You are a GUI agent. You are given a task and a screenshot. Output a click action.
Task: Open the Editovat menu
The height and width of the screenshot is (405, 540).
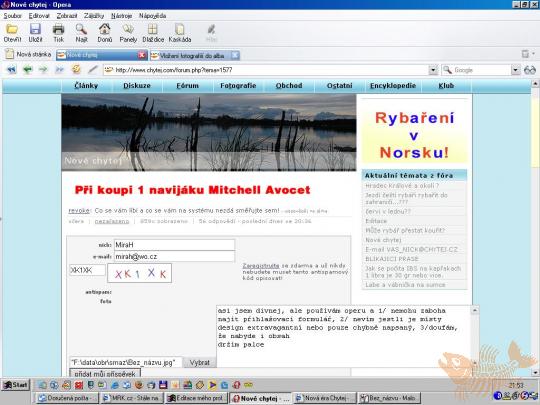click(x=39, y=16)
